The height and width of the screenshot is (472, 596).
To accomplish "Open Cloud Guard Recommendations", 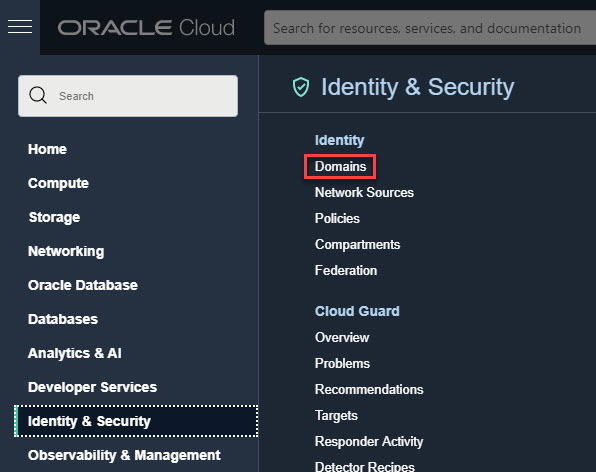I will click(369, 390).
